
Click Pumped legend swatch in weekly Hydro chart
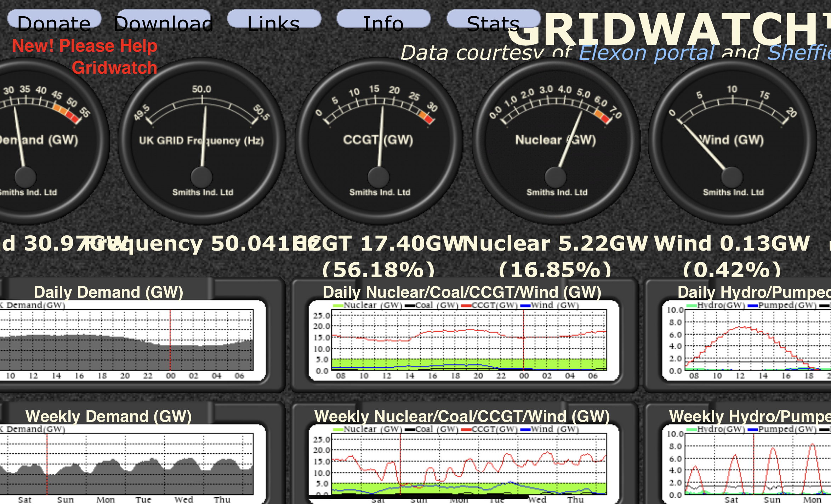[x=752, y=430]
